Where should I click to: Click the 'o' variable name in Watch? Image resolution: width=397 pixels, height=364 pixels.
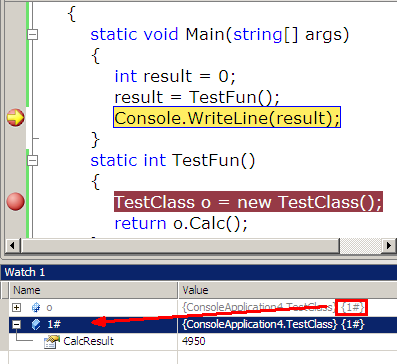tap(49, 307)
